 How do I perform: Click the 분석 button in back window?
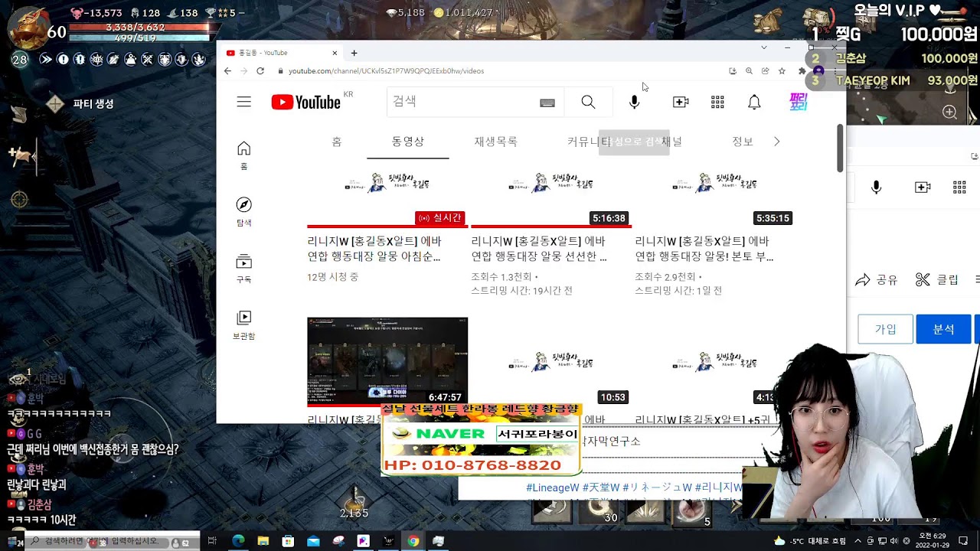(x=943, y=329)
